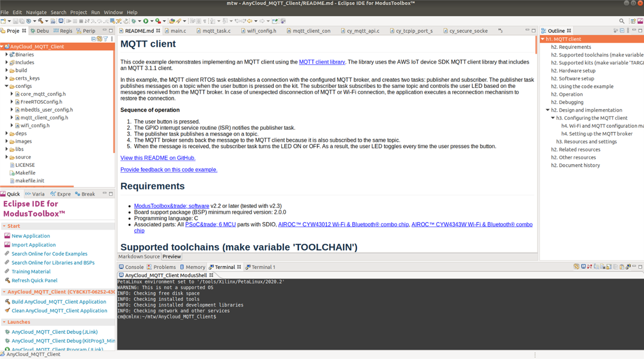
Task: Open the Project menu
Action: pyautogui.click(x=78, y=12)
